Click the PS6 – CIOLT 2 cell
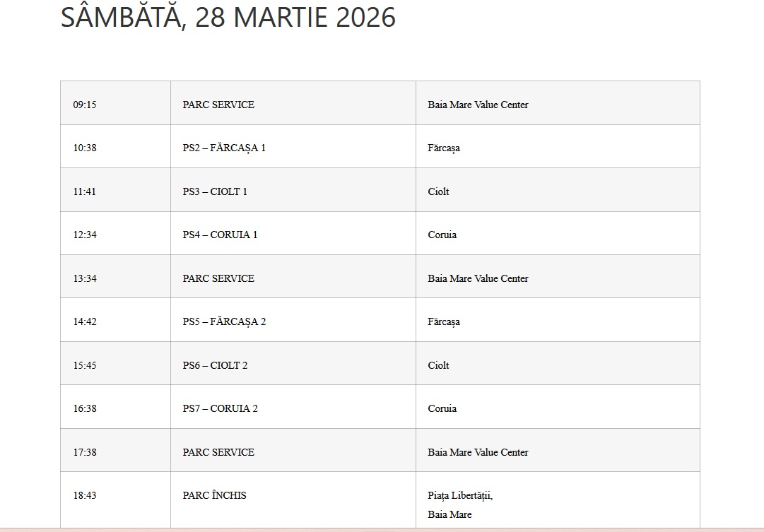Viewport: 764px width, 532px height. coord(215,365)
